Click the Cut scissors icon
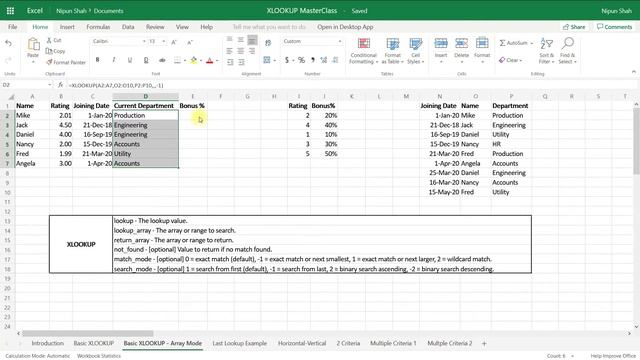This screenshot has height=360, width=640. (49, 40)
